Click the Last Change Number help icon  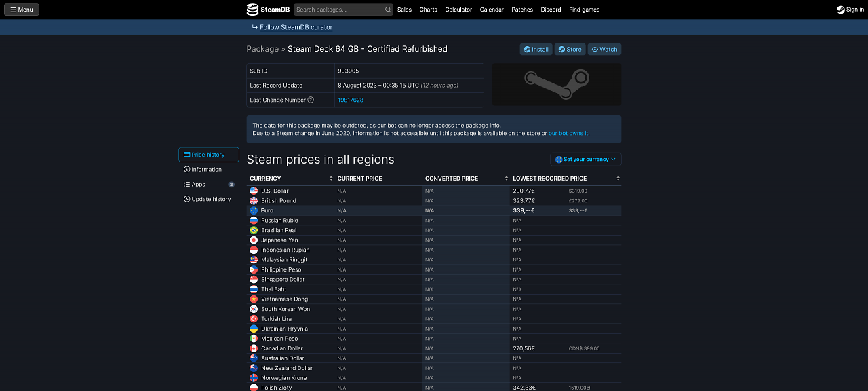(x=311, y=100)
